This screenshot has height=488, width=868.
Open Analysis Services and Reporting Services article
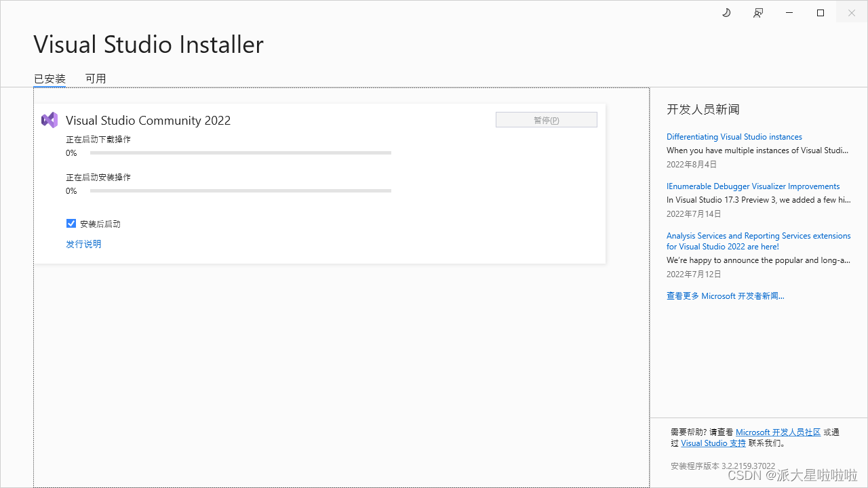click(x=759, y=241)
